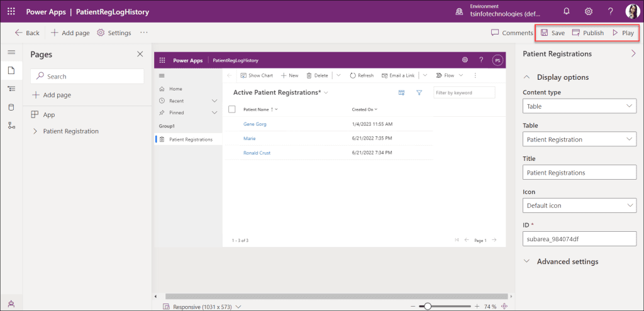
Task: Expand Patient Registration tree node
Action: click(35, 131)
